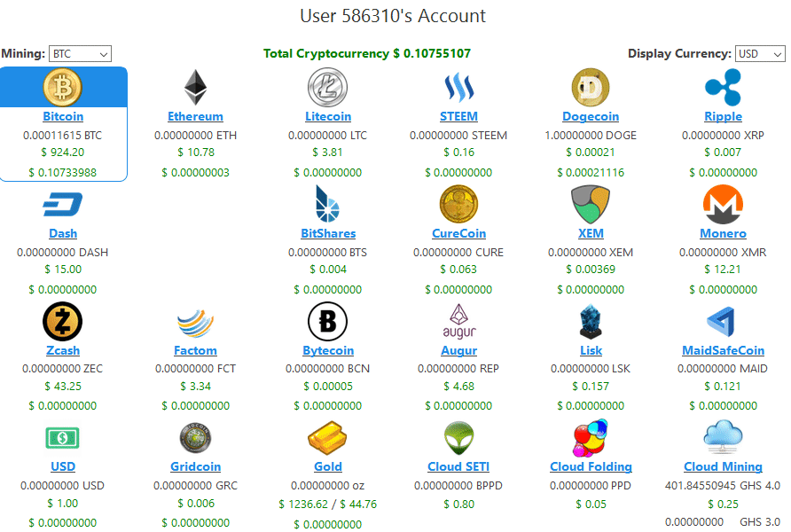Click the 1.00000000 DOGE balance
The image size is (791, 532).
pos(591,135)
